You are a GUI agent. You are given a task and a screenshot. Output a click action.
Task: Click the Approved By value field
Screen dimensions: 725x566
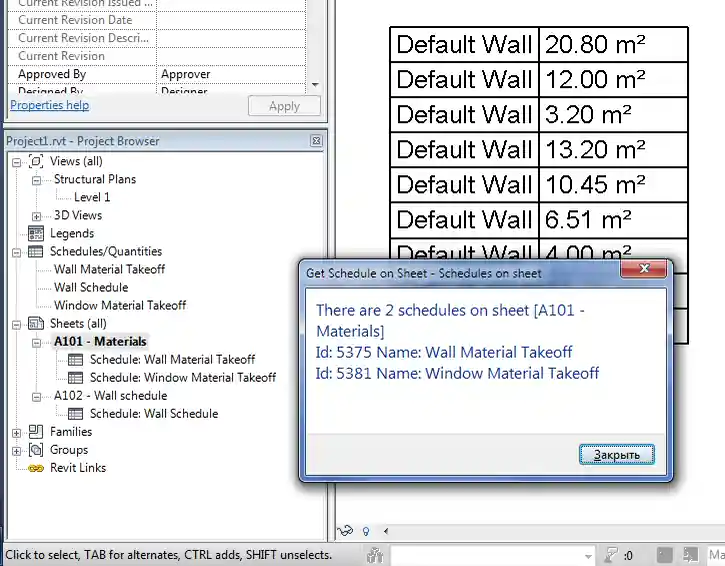pos(232,74)
